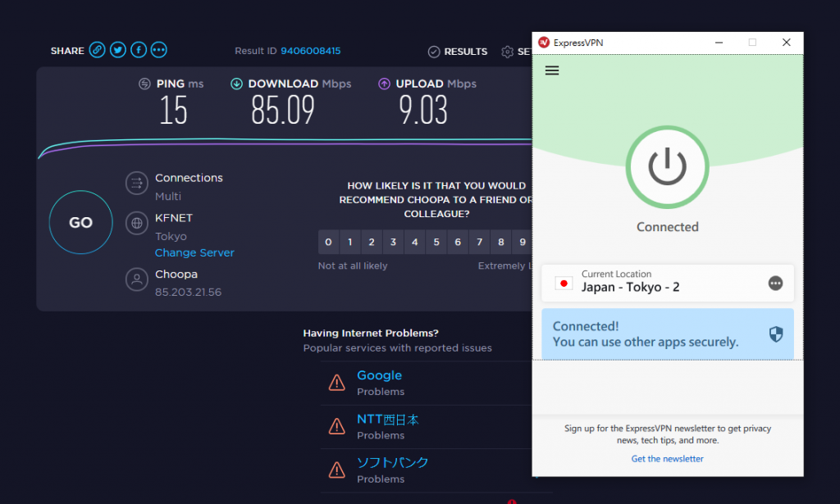Click the Change Server link
840x504 pixels.
194,252
